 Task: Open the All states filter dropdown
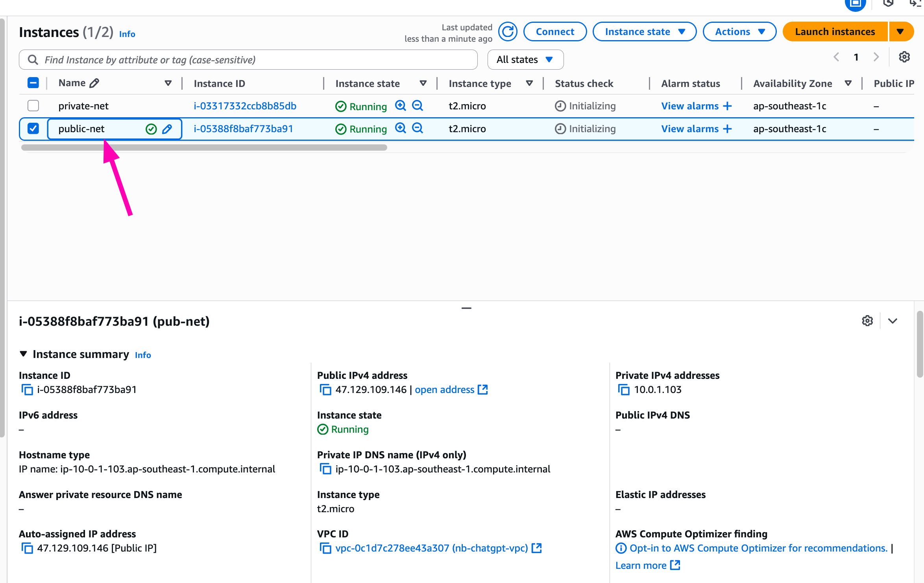(525, 60)
